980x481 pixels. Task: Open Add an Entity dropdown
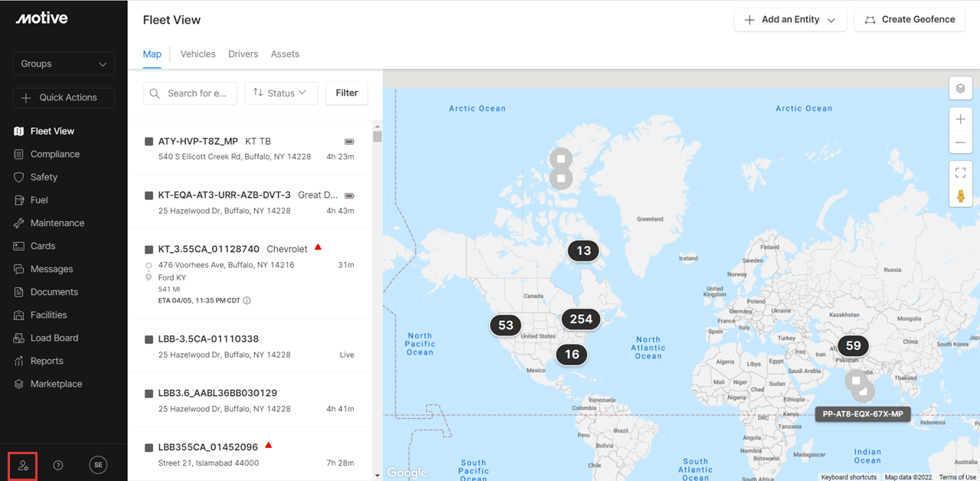pos(790,20)
